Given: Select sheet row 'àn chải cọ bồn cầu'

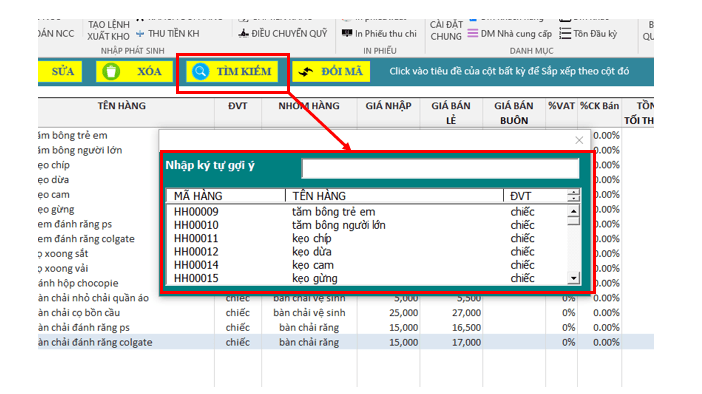Looking at the screenshot, I should point(346,313).
